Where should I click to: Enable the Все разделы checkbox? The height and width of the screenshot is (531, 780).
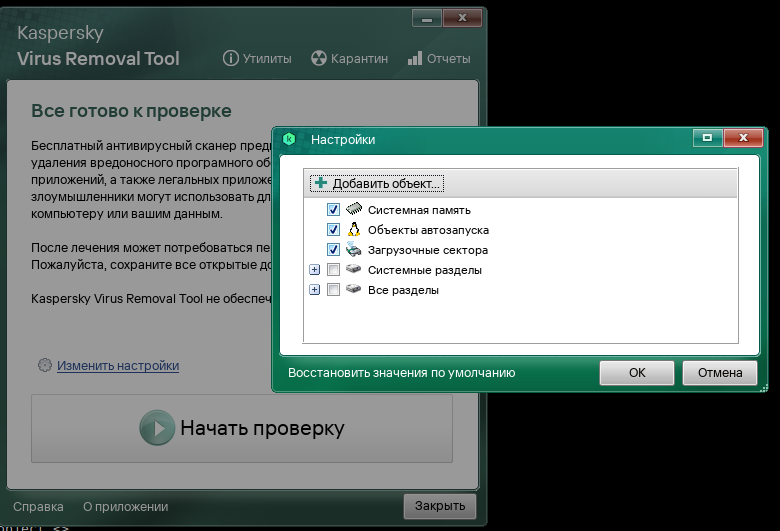click(x=333, y=290)
